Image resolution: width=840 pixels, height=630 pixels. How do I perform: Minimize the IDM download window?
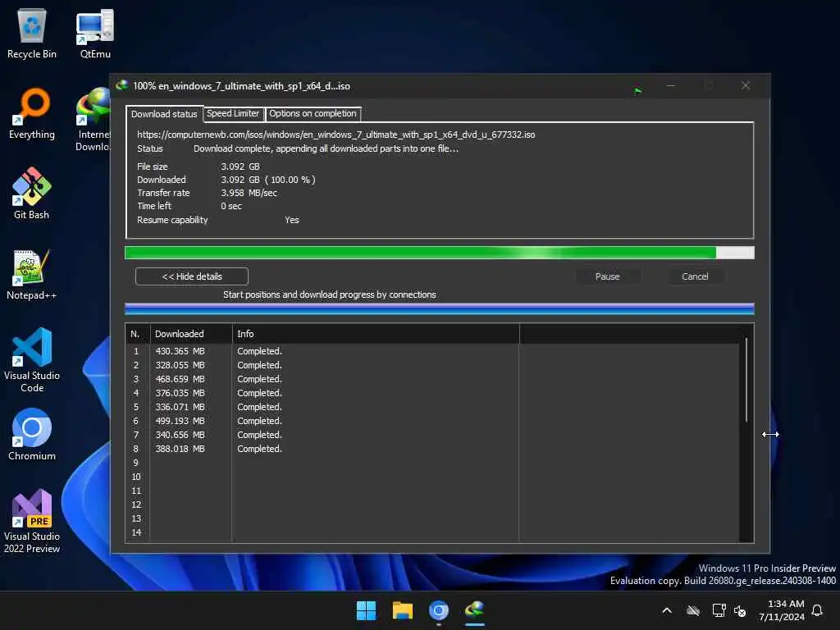click(671, 85)
